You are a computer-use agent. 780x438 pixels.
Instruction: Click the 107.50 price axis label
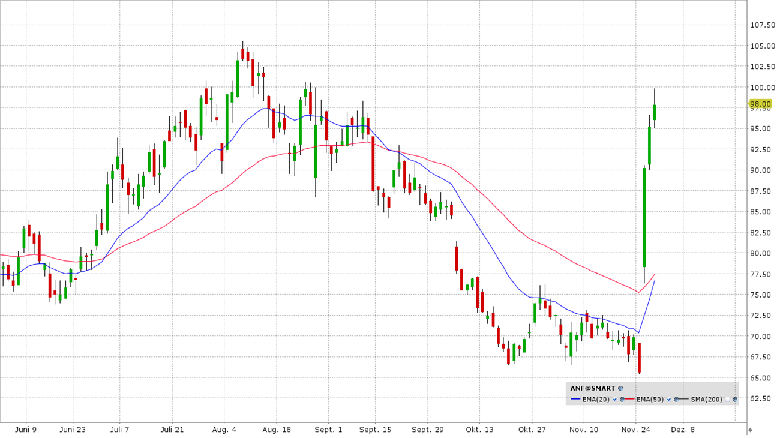point(763,25)
